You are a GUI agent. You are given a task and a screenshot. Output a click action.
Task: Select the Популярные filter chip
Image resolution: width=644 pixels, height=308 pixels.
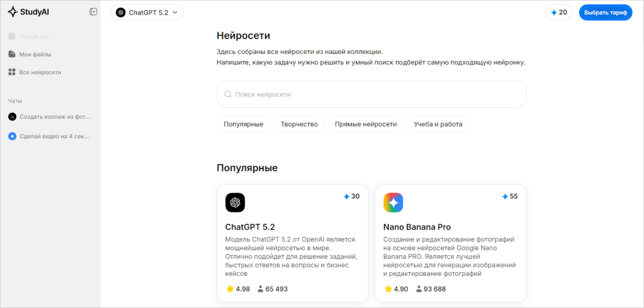point(244,124)
